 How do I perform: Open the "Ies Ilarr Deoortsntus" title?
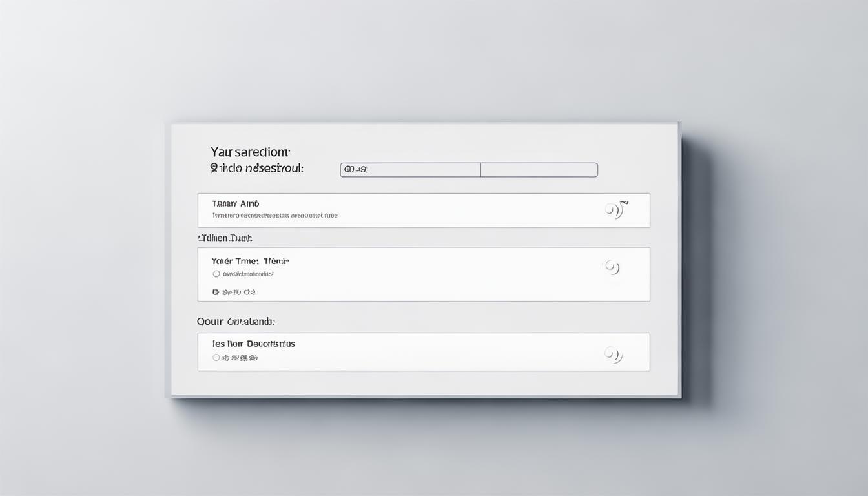point(253,344)
